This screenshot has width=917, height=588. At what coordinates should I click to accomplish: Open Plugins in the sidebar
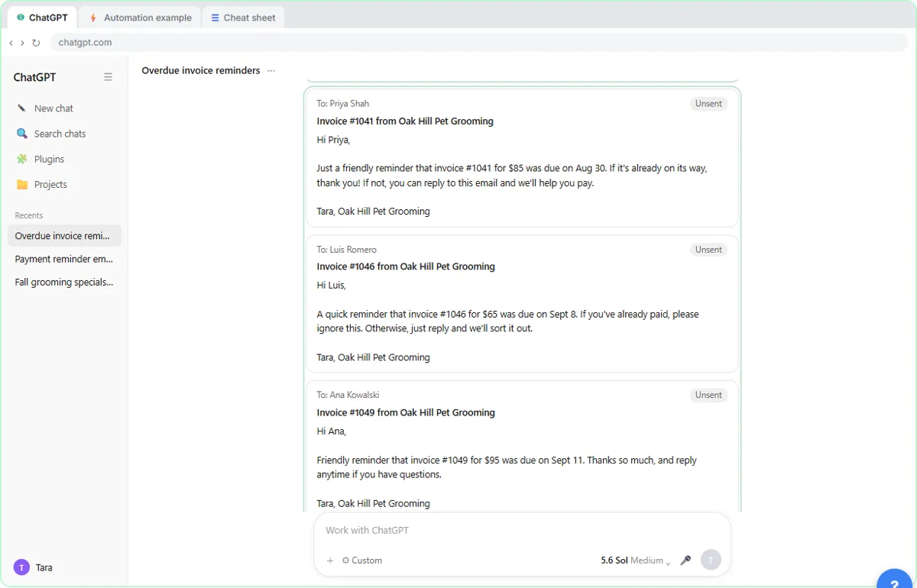[x=64, y=159]
